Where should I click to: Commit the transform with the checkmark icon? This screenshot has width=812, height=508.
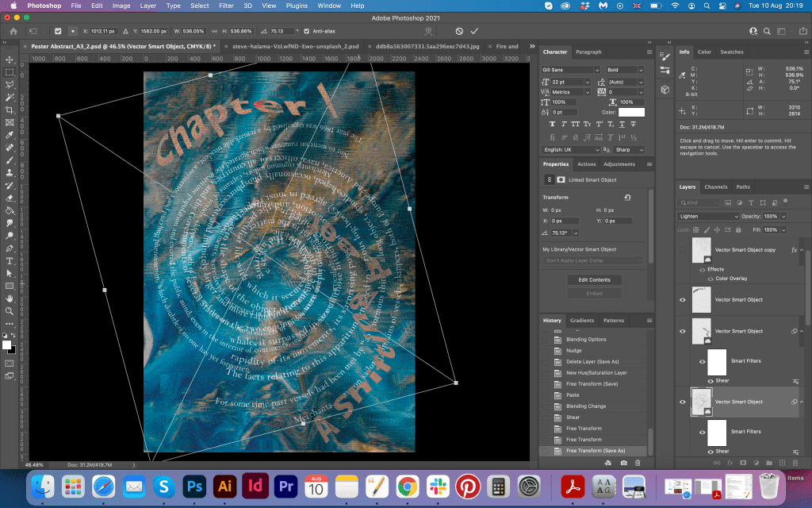pyautogui.click(x=474, y=31)
